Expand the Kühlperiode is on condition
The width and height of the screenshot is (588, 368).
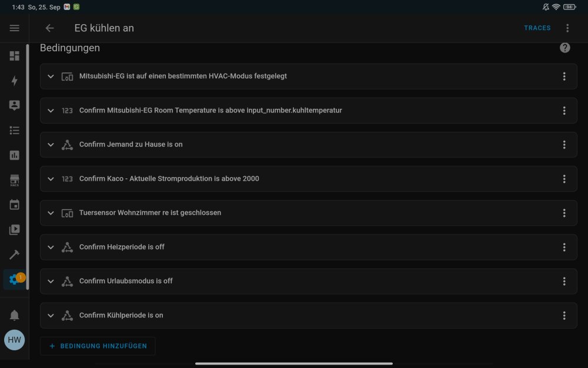[x=51, y=316]
